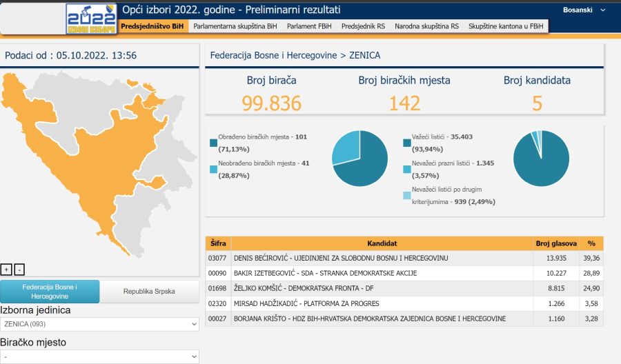Screen dimensions: 621x364
Task: Open Parlamentarna skupština BiH tab
Action: [x=235, y=26]
